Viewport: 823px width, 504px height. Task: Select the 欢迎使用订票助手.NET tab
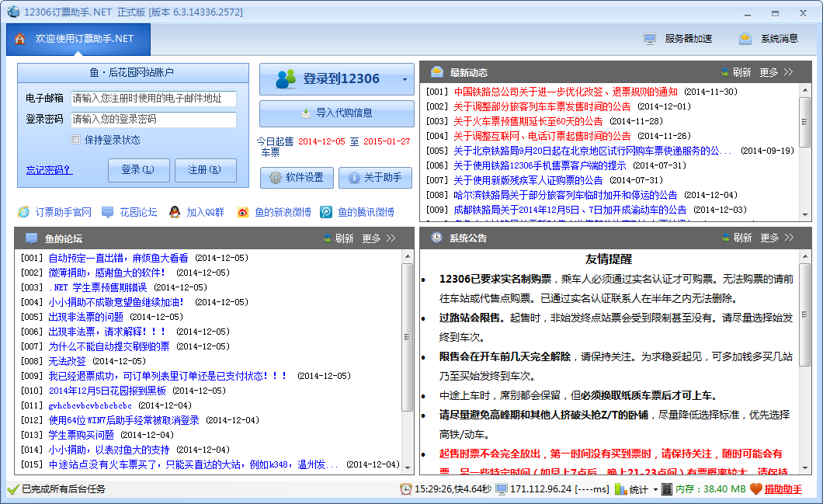[78, 39]
